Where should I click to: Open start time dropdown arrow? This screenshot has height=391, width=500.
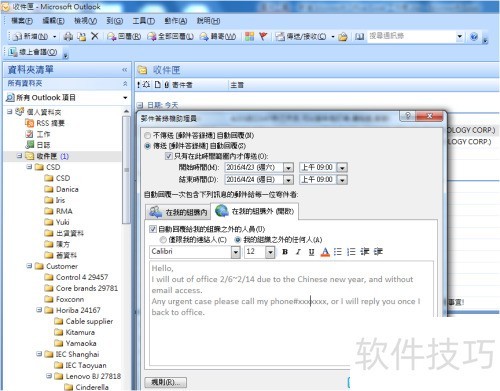coord(342,168)
